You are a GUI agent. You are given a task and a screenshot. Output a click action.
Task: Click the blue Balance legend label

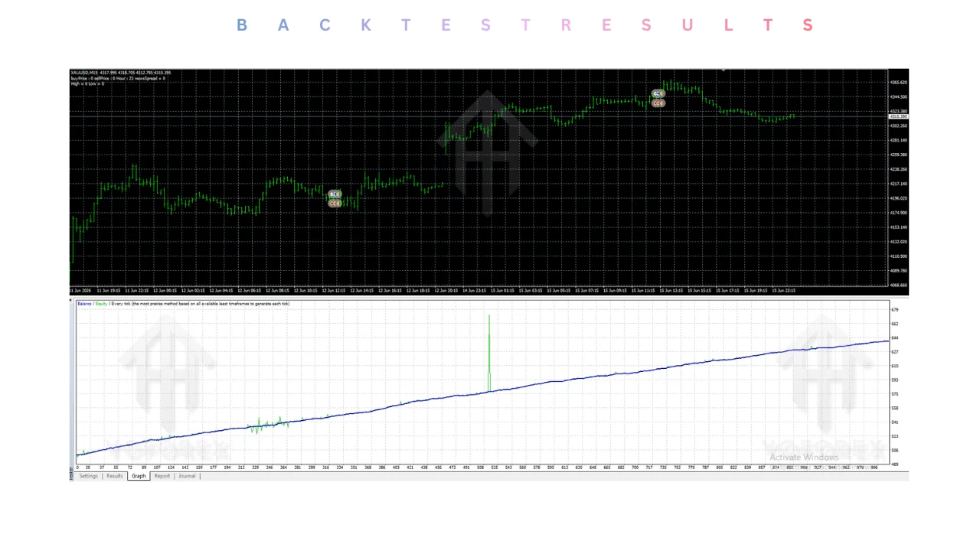pos(84,304)
